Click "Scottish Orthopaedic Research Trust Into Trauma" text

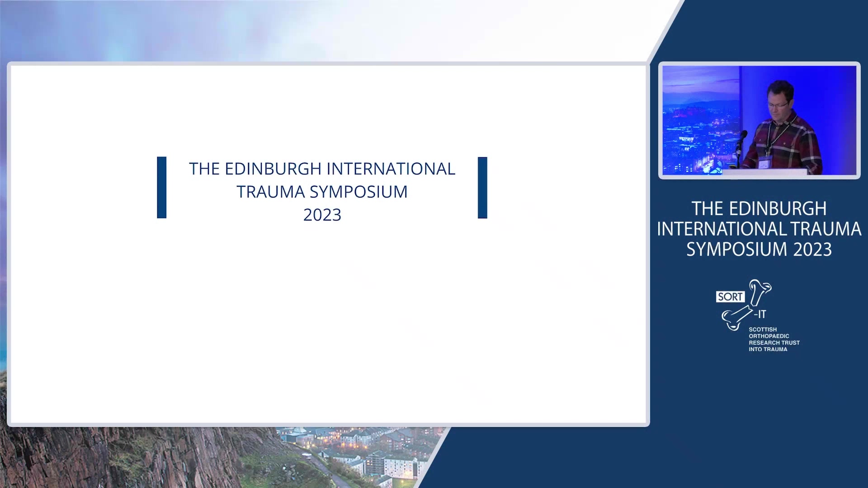pos(774,339)
